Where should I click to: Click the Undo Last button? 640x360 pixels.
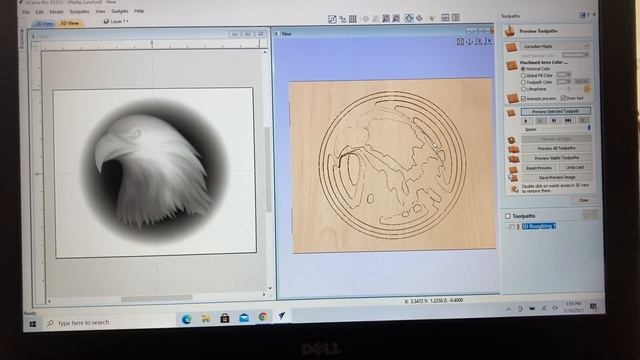(x=575, y=167)
